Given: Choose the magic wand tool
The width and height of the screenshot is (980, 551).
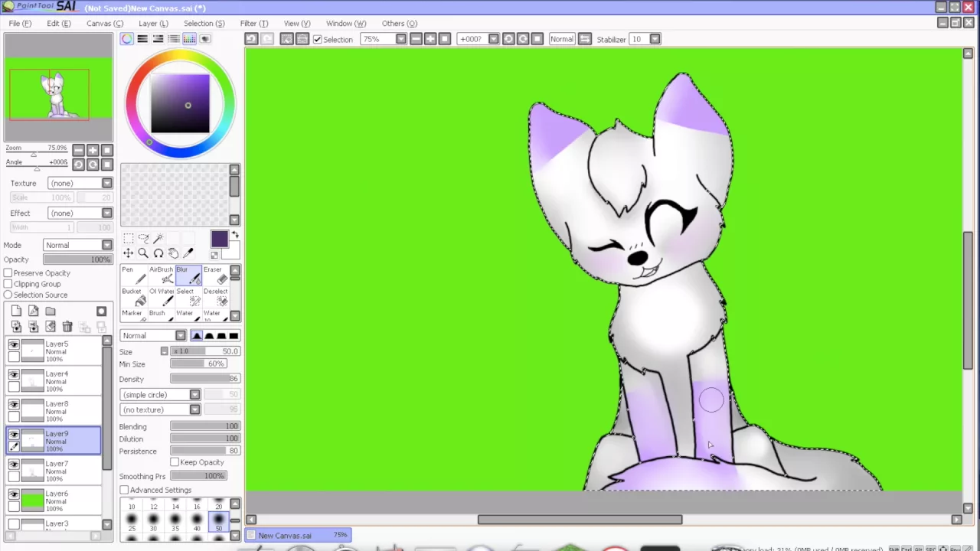Looking at the screenshot, I should (x=158, y=239).
